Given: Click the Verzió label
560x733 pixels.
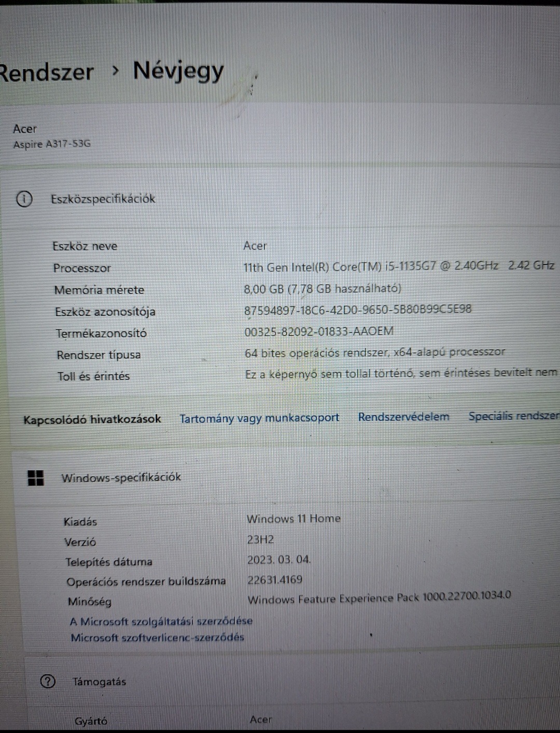Looking at the screenshot, I should [x=80, y=542].
